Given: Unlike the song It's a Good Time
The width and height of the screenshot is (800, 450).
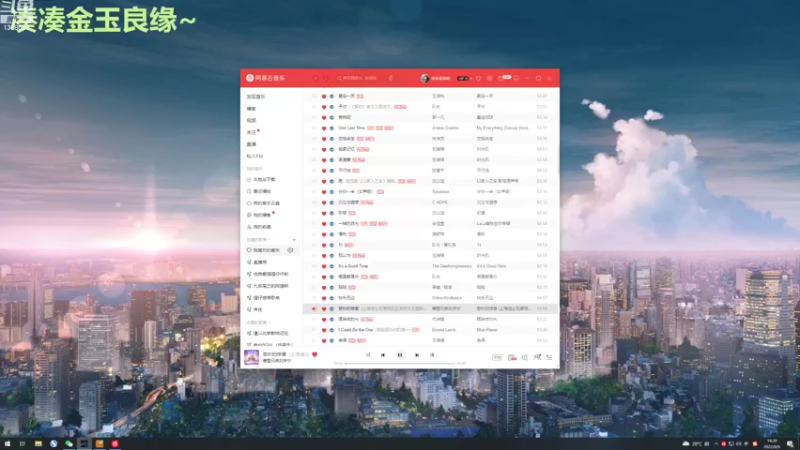Looking at the screenshot, I should 323,266.
